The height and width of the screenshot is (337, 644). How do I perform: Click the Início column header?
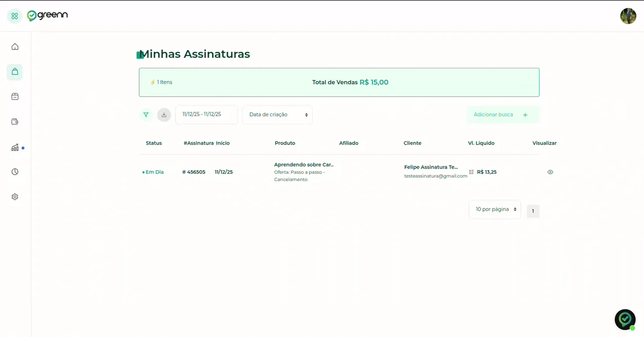click(223, 143)
